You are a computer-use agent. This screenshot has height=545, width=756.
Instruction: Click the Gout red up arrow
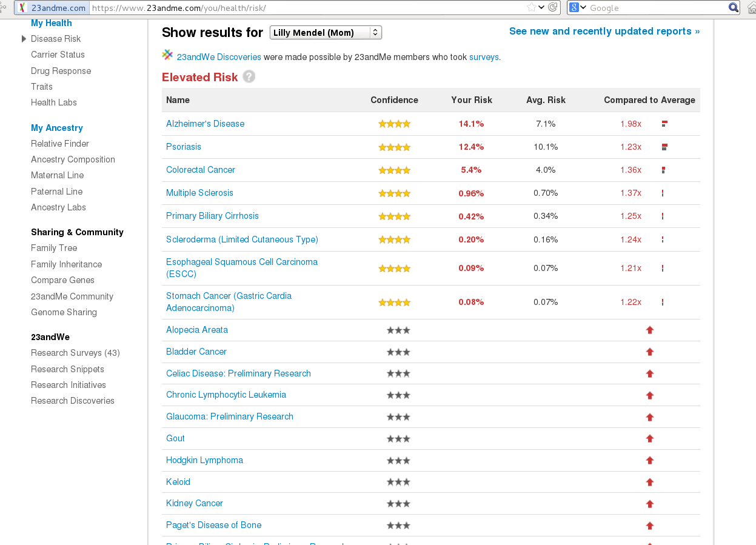[650, 438]
